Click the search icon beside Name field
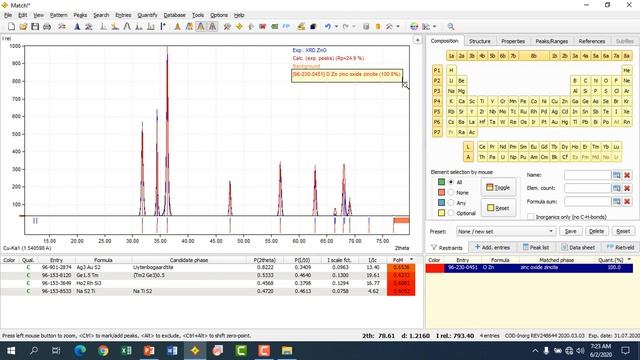 click(x=616, y=175)
